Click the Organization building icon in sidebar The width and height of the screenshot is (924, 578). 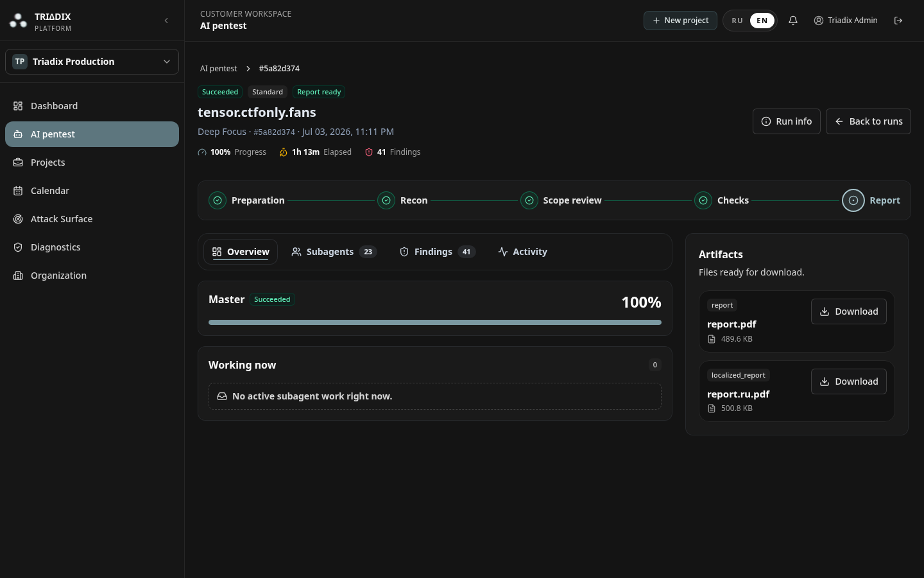pos(18,276)
